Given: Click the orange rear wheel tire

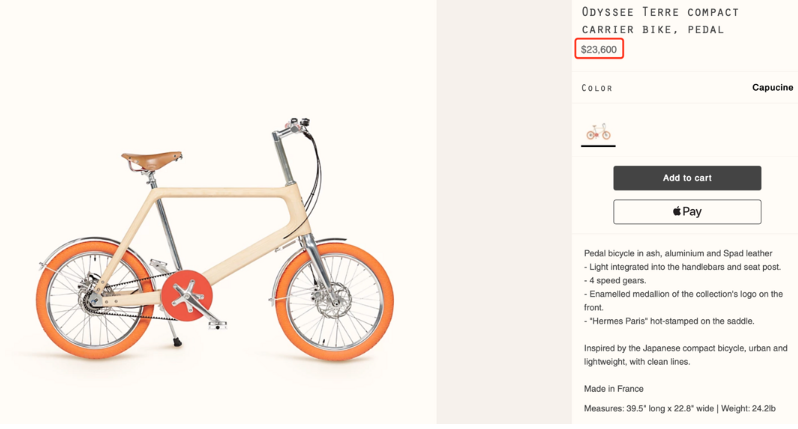Looking at the screenshot, I should coord(95,299).
